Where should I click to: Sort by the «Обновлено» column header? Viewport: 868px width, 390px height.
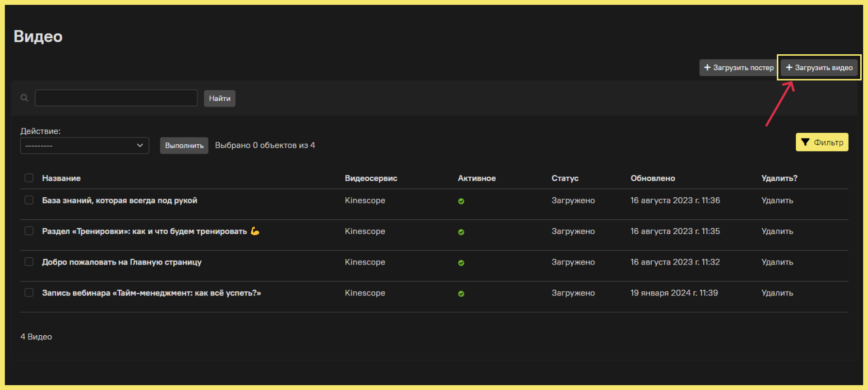point(653,178)
